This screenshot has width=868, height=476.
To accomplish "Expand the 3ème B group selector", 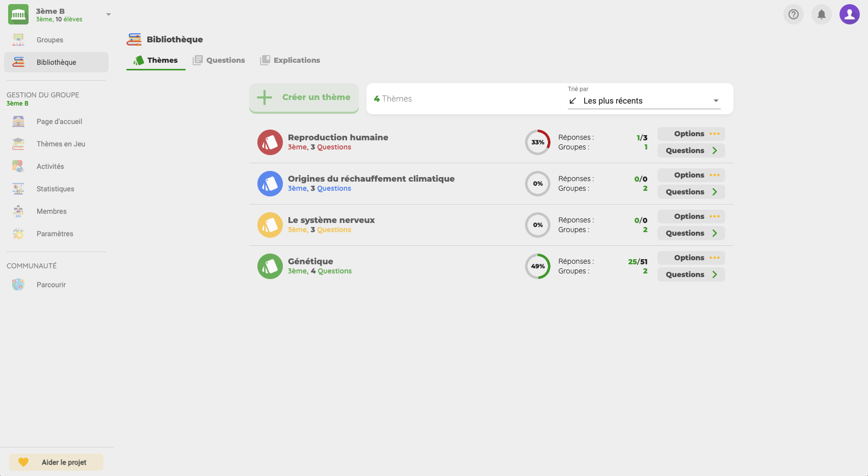I will (x=108, y=15).
